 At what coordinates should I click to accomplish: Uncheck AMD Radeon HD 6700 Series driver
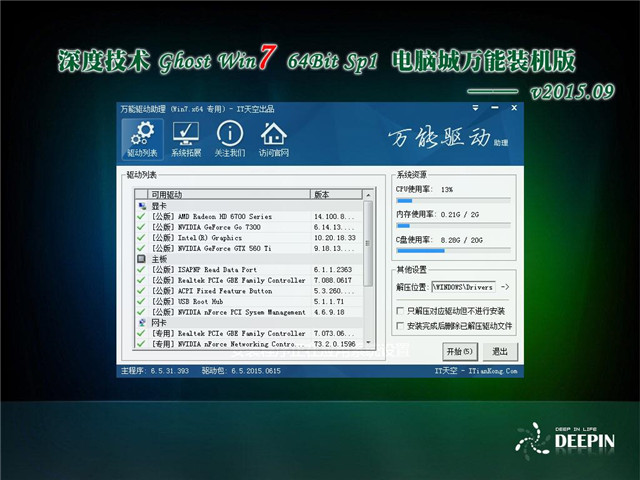tap(141, 216)
